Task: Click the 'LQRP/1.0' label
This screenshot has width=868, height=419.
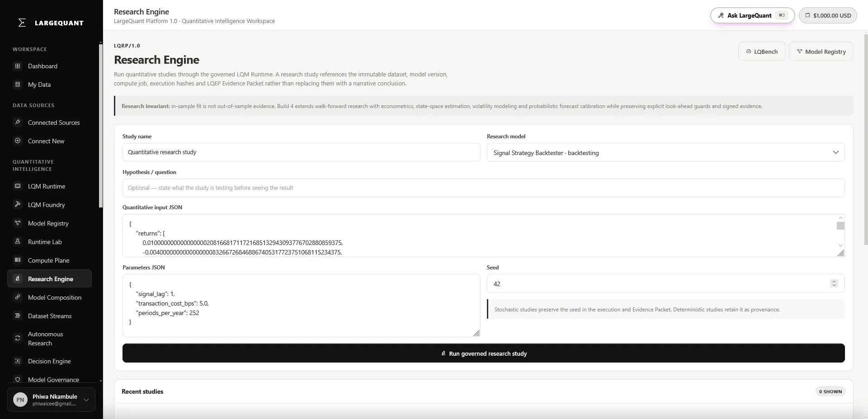Action: click(127, 46)
